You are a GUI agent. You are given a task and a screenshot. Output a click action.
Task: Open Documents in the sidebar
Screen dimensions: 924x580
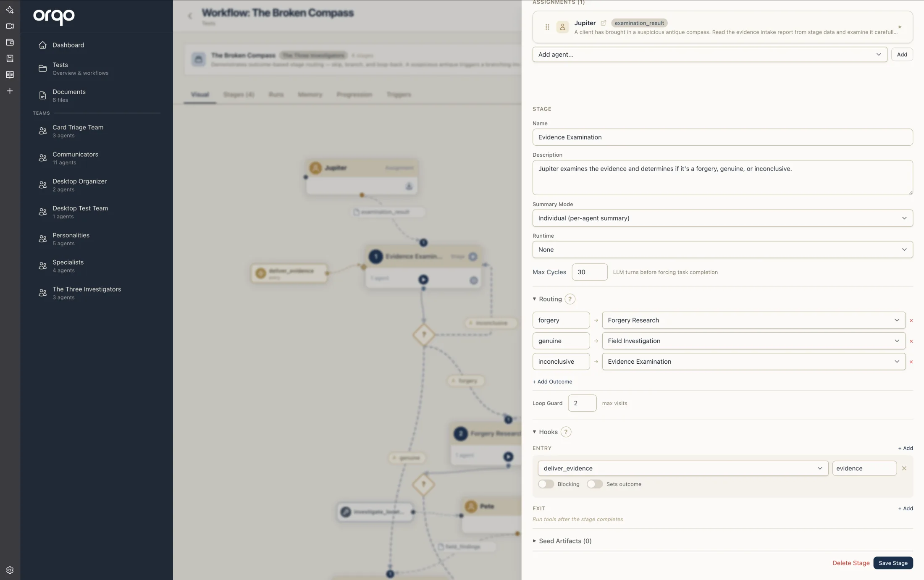[x=97, y=95]
